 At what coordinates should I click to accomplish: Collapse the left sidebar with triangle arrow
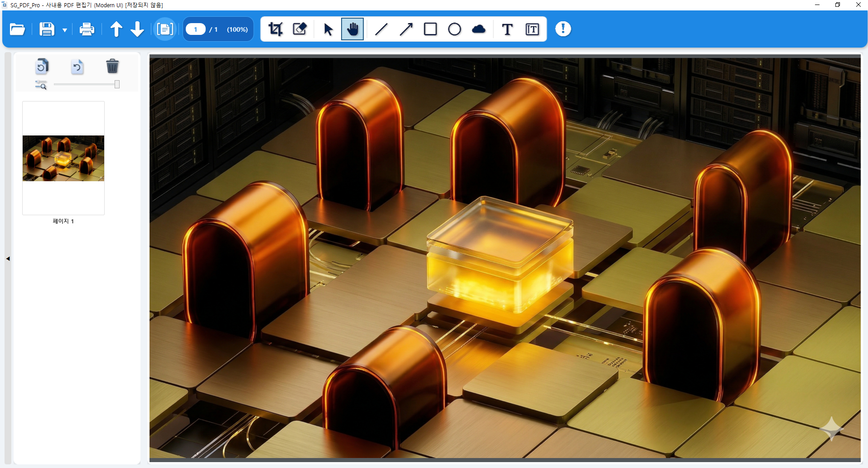[8, 259]
